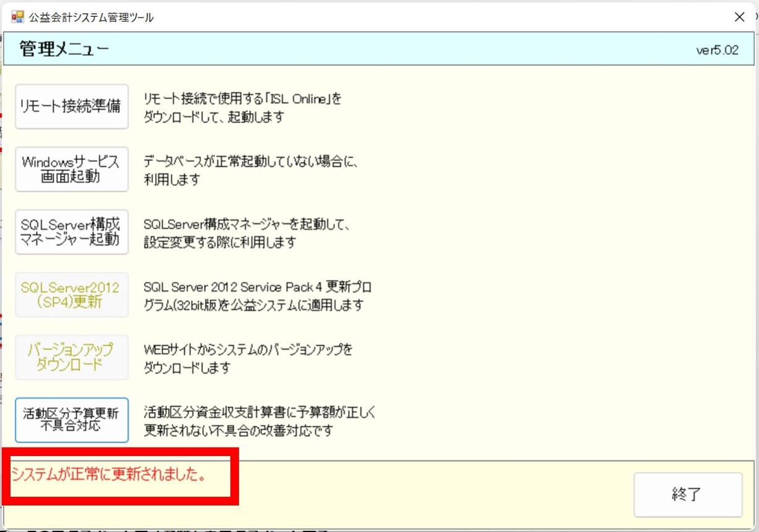
Task: Click the window title 公益会計システム管理ツール
Action: 91,18
